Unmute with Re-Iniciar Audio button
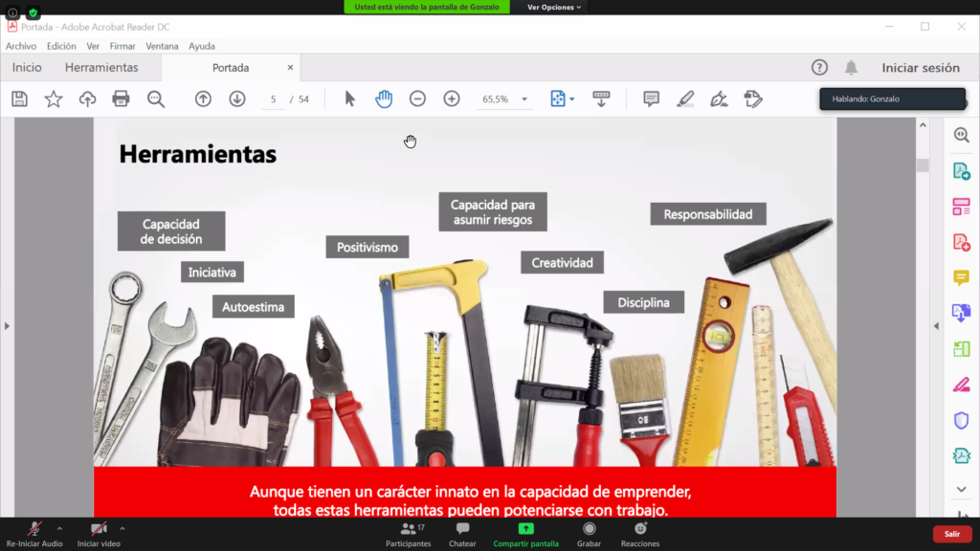The height and width of the screenshot is (551, 980). click(x=34, y=533)
